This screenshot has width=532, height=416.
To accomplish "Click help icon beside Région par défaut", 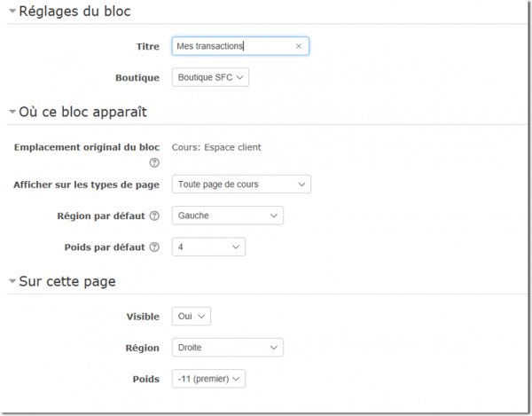I will point(154,216).
